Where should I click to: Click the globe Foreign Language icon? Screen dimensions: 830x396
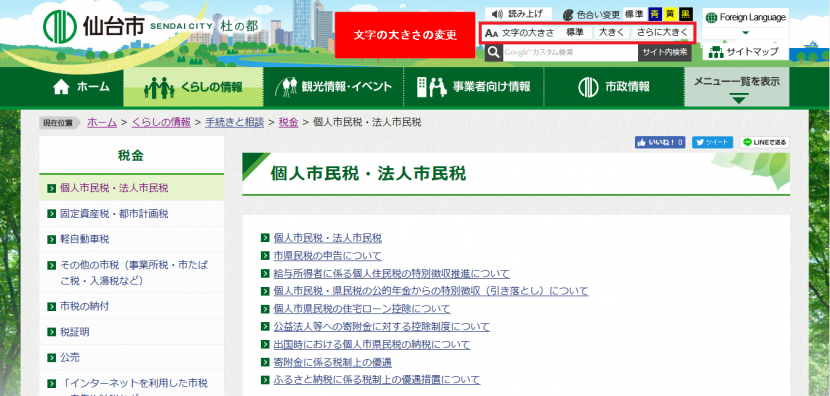(711, 17)
